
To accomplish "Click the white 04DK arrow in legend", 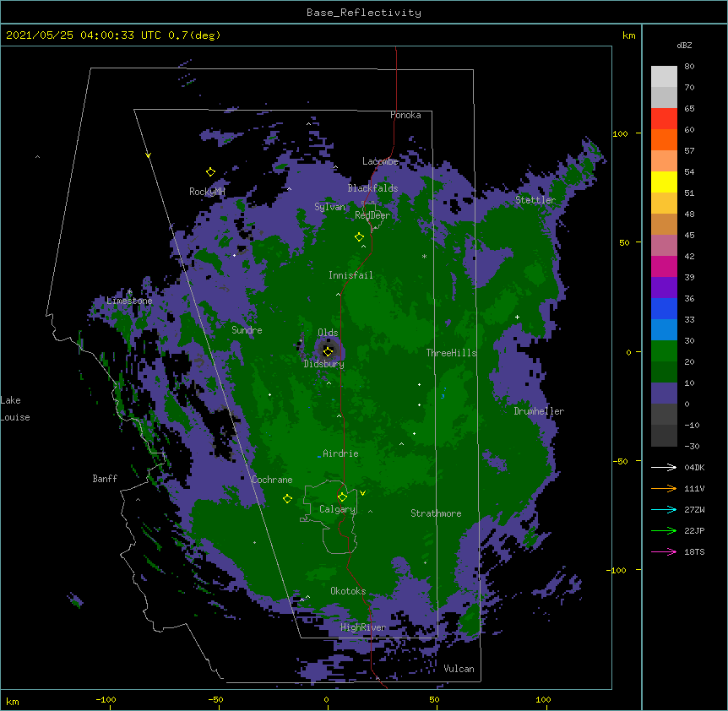I will click(x=664, y=467).
